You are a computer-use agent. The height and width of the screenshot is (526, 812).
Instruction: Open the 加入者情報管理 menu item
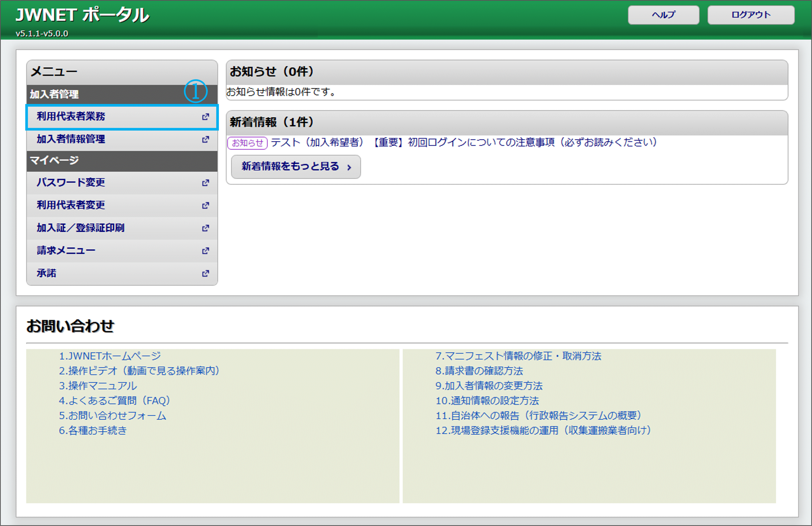71,139
